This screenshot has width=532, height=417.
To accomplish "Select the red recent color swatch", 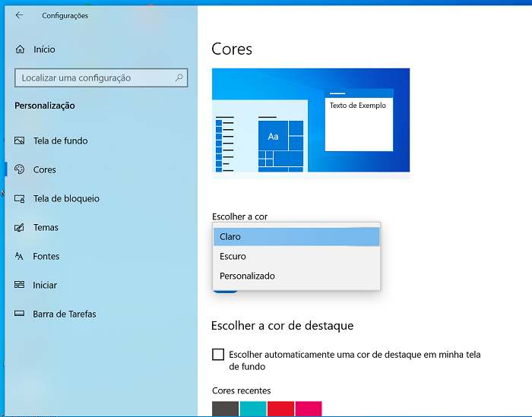I will (280, 409).
